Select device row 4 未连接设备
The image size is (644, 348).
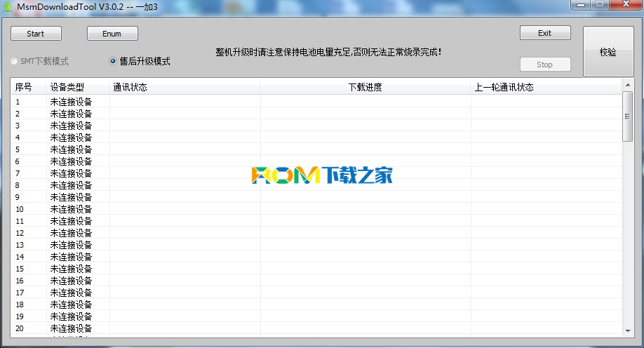pyautogui.click(x=316, y=138)
